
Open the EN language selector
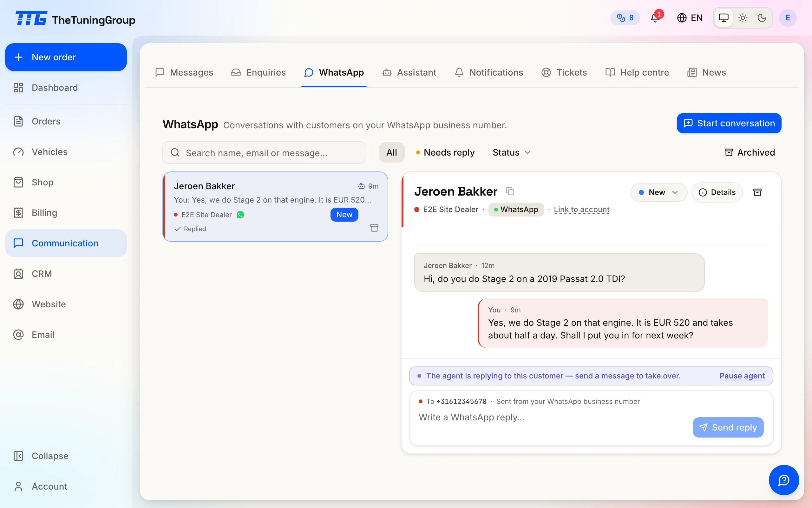[x=690, y=18]
